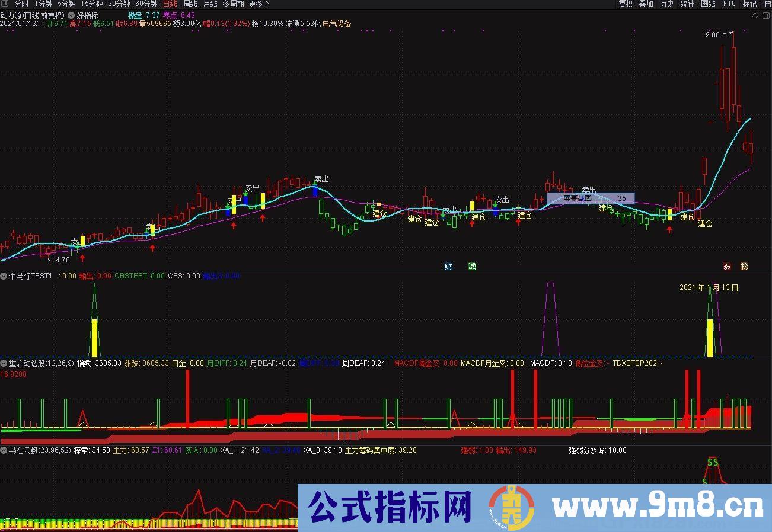Viewport: 772px width, 532px height.
Task: Click the 电气设备 sector label
Action: click(x=337, y=24)
